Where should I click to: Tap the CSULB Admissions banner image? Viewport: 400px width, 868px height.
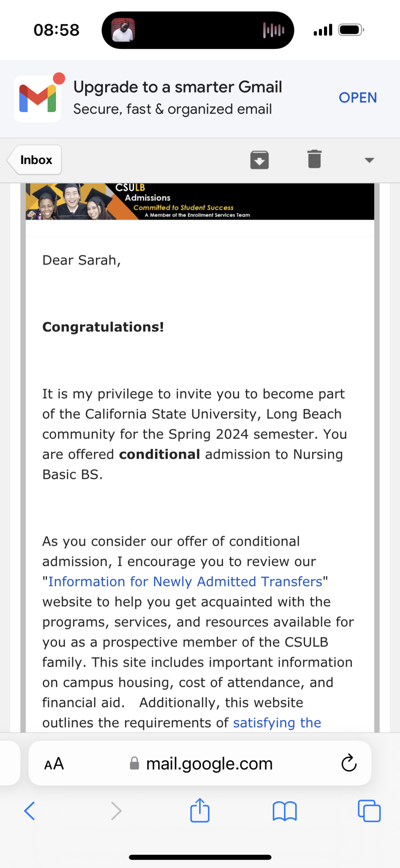point(200,201)
